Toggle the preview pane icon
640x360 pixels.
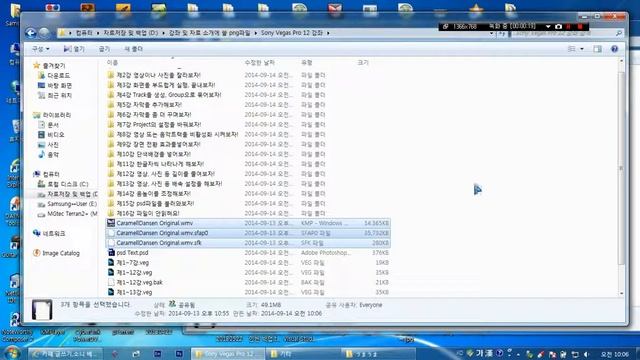598,49
